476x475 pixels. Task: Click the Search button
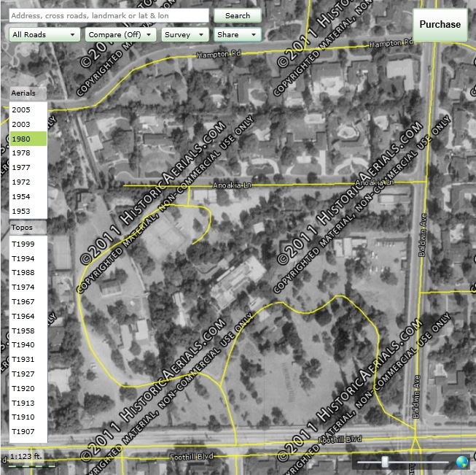(x=238, y=15)
